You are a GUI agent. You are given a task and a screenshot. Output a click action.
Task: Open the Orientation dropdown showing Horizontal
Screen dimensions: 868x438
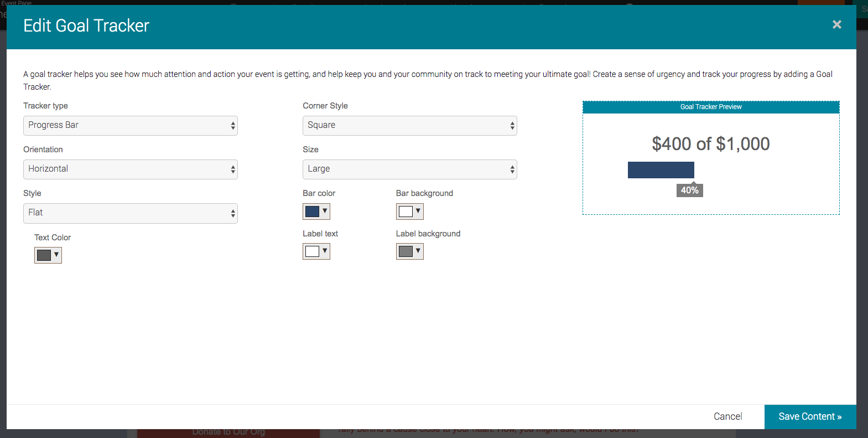(131, 169)
